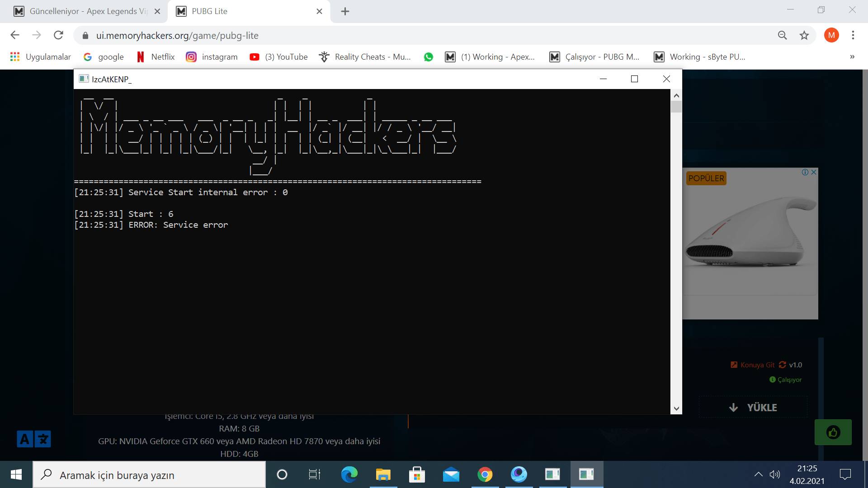
Task: Open the ad info icon
Action: tap(805, 172)
